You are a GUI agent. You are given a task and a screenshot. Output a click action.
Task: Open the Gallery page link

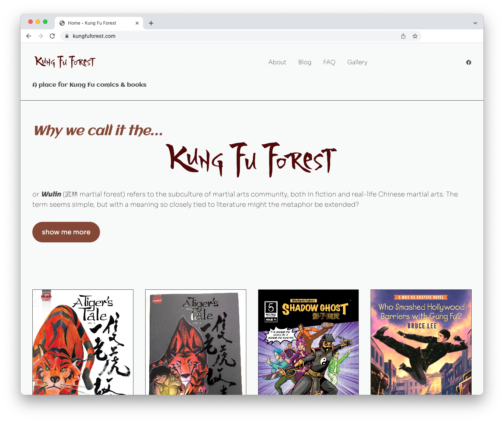click(357, 62)
